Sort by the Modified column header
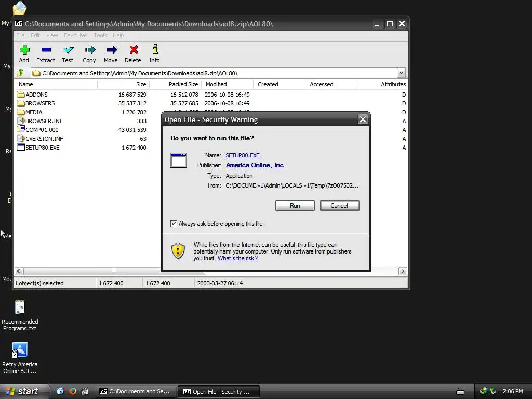The image size is (532, 399). tap(228, 84)
